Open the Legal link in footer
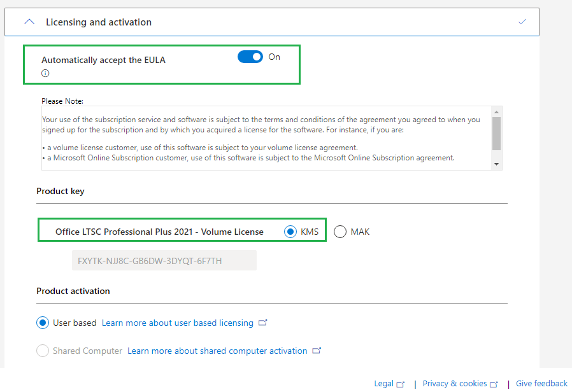572x392 pixels. point(383,384)
